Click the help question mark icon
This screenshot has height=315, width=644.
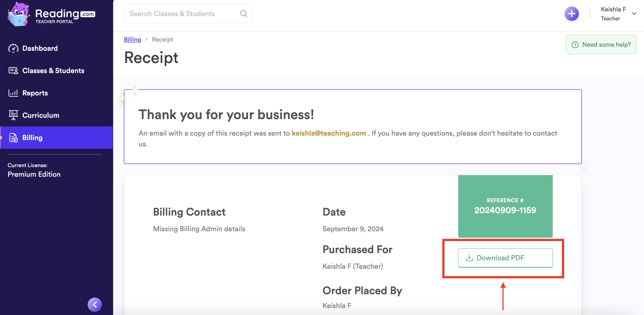pyautogui.click(x=575, y=45)
